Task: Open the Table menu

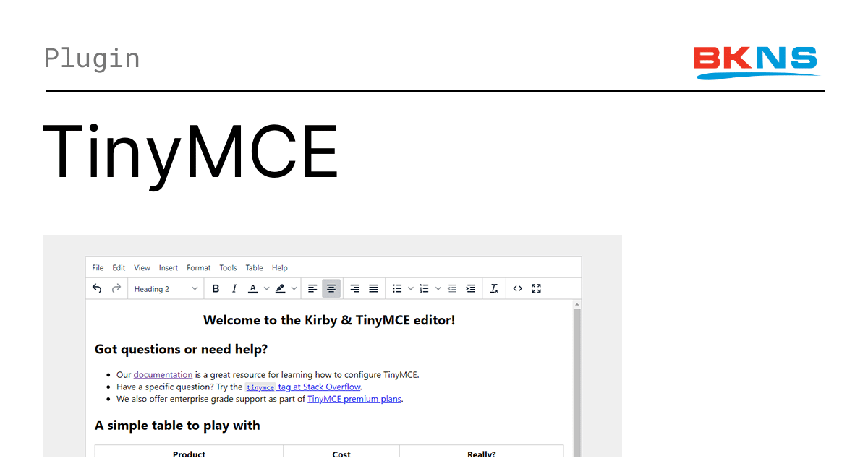Action: coord(254,267)
